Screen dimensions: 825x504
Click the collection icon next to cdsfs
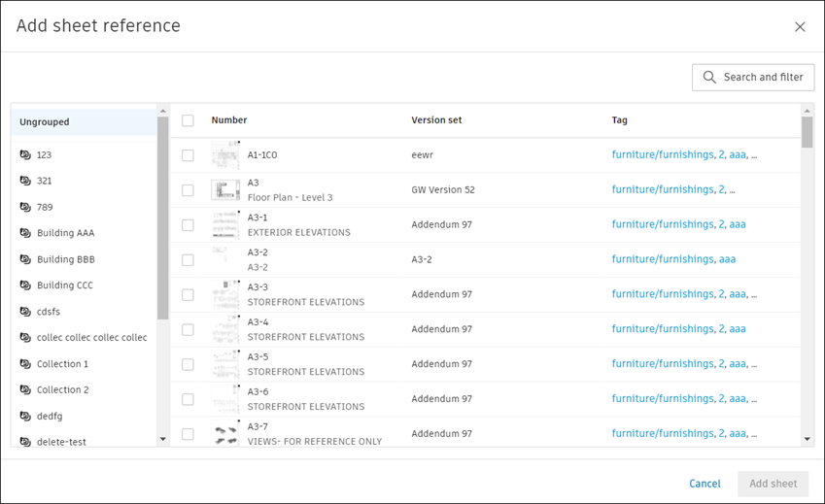coord(25,312)
